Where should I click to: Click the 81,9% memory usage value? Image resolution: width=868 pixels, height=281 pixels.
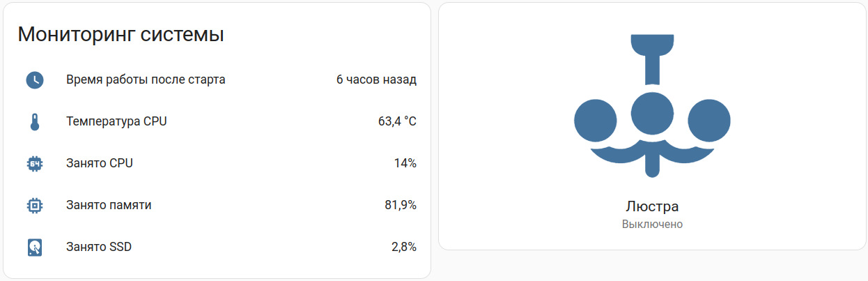(x=399, y=205)
